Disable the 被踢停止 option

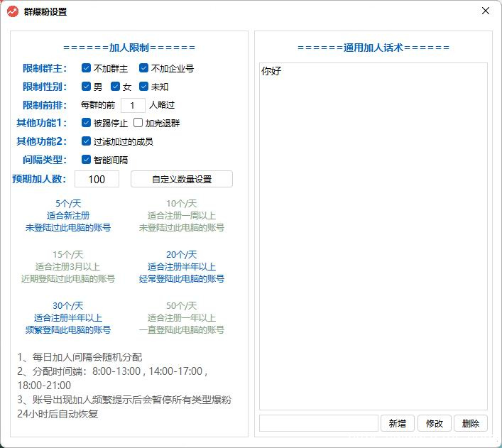pyautogui.click(x=86, y=123)
